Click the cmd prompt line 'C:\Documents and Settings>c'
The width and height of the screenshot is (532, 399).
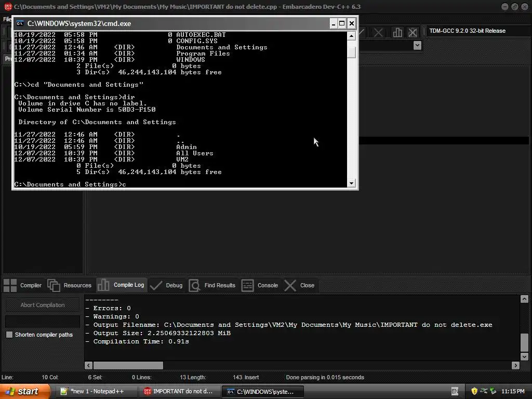point(70,184)
